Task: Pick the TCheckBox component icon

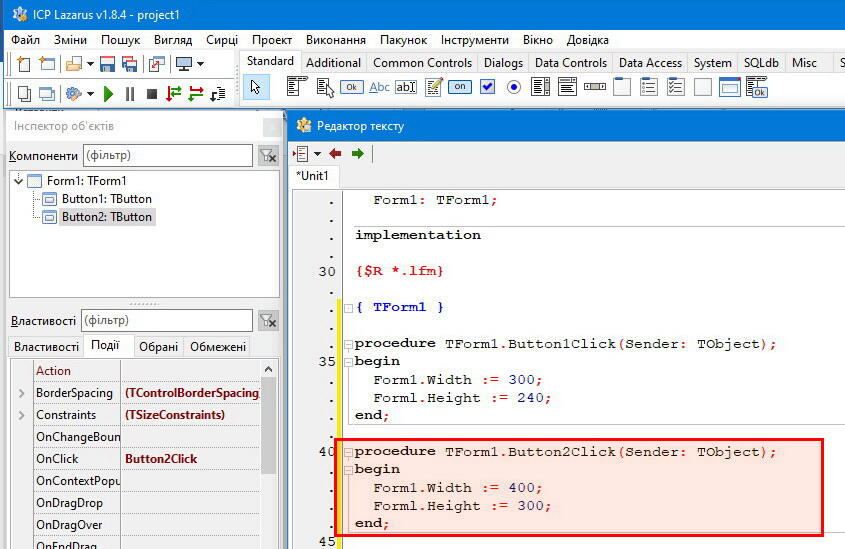Action: pos(487,87)
